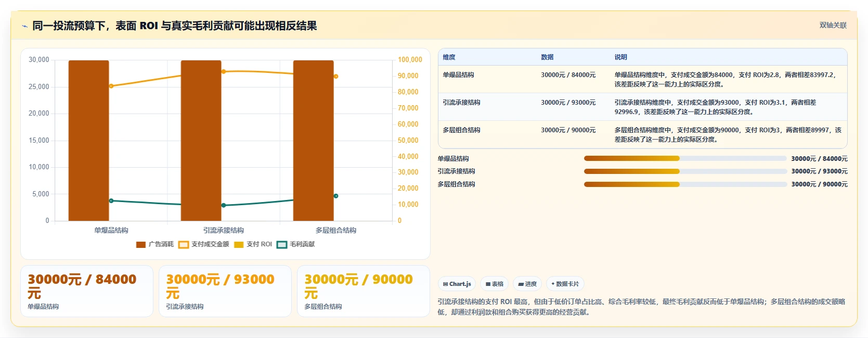The height and width of the screenshot is (338, 868).
Task: Click left axis value 30,000
Action: click(x=39, y=60)
